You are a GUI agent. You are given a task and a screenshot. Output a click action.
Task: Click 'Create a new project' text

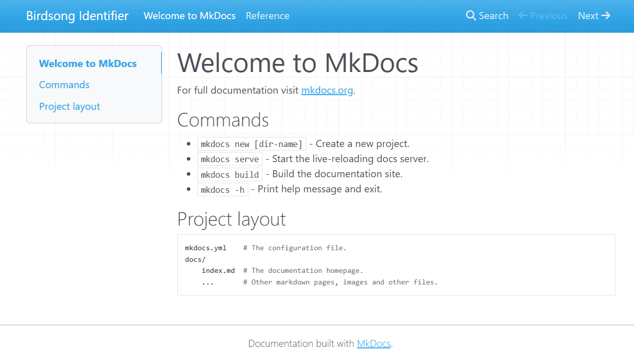tap(362, 144)
